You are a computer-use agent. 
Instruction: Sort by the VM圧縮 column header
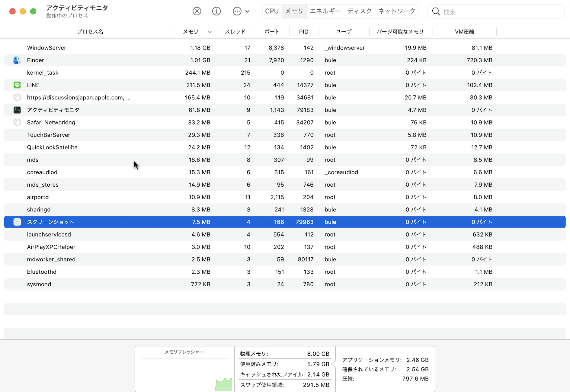[x=464, y=32]
